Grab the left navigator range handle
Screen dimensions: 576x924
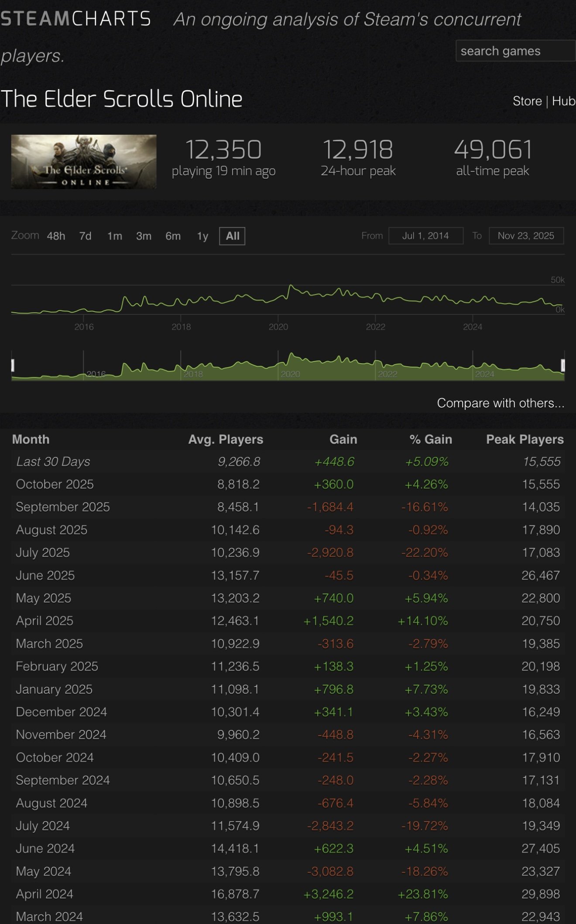click(13, 365)
